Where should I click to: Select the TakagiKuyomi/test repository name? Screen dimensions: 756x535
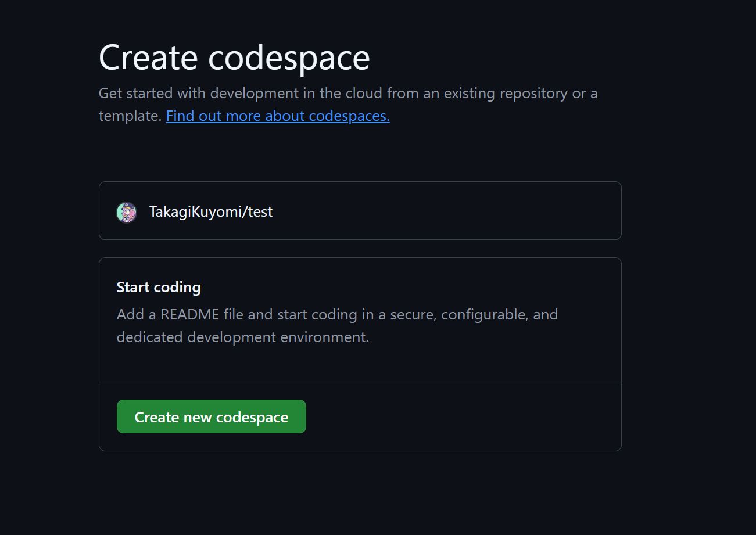[210, 212]
